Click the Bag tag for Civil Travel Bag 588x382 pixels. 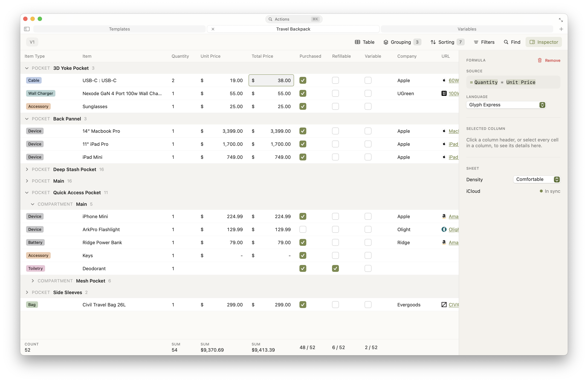32,305
